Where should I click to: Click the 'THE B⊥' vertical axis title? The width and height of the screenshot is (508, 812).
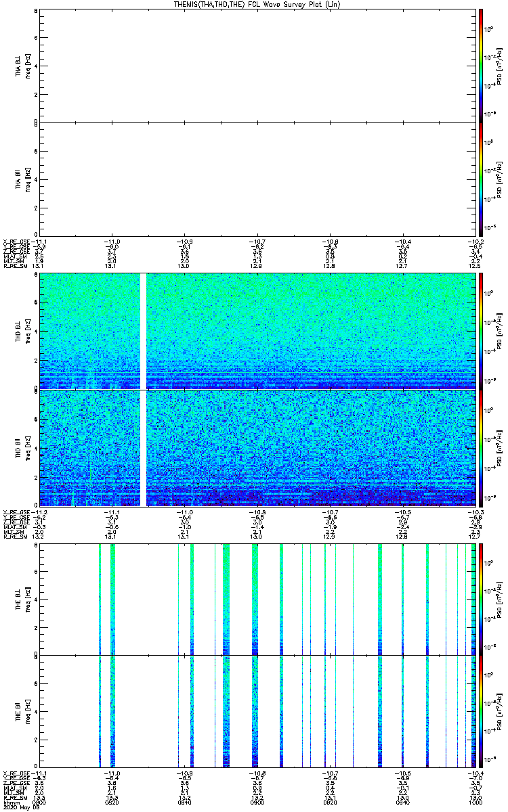pos(19,599)
